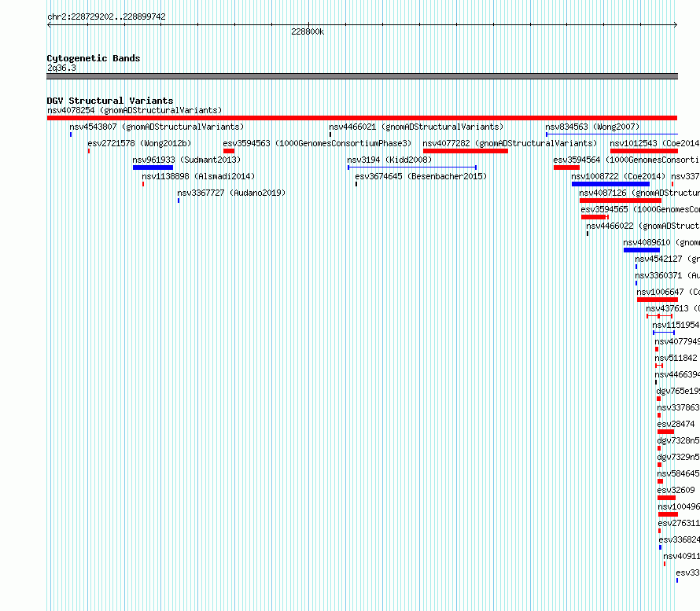Select the dgv7329n5 variant label
The image size is (700, 611).
point(678,457)
